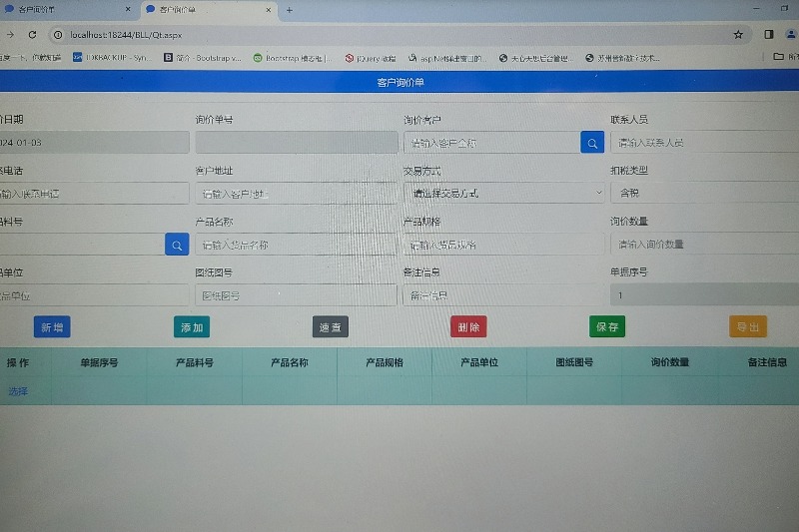Click the yellow 导出 button
The height and width of the screenshot is (532, 799).
747,326
